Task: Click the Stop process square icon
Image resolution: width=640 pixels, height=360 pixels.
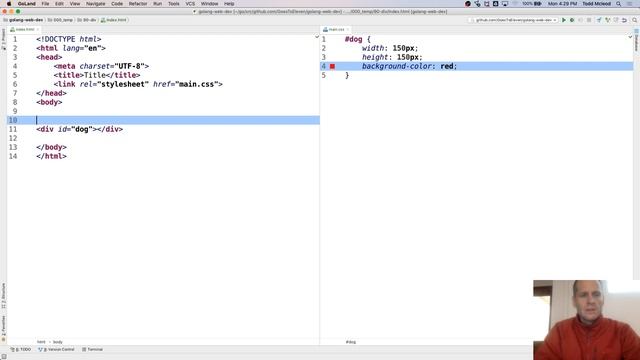Action: coord(589,20)
